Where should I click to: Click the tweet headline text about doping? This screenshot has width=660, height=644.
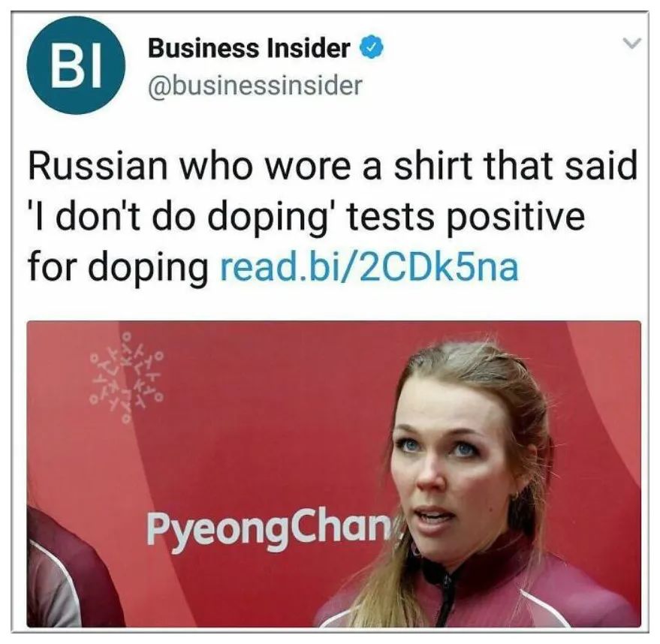(x=332, y=217)
